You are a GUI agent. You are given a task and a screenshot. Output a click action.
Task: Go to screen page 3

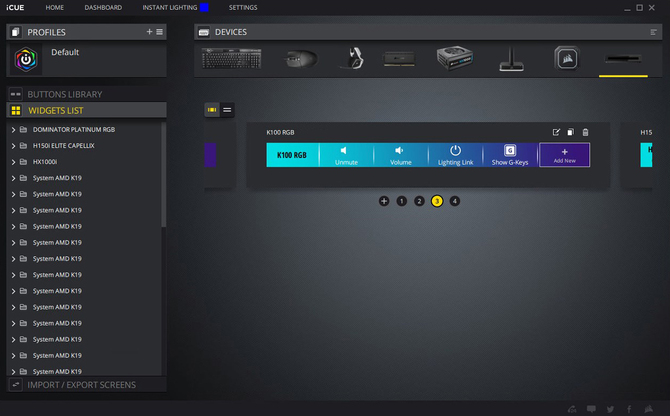(x=437, y=201)
